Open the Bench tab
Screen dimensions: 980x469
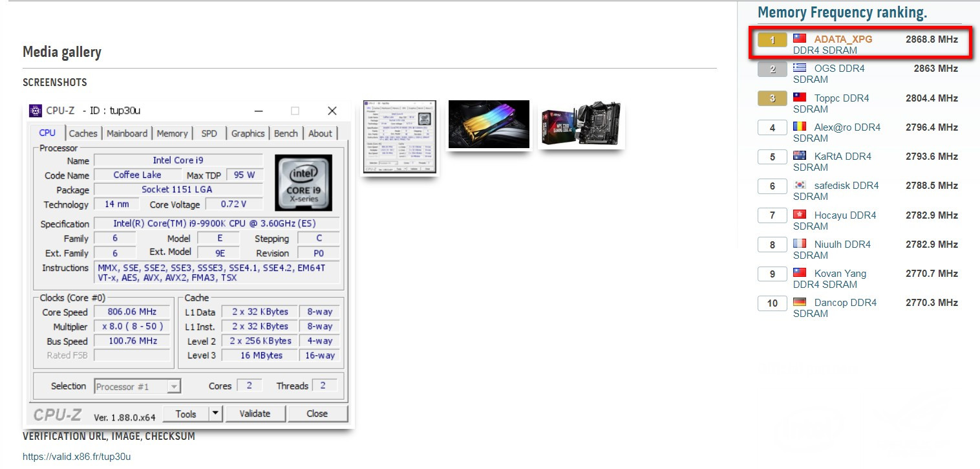click(x=286, y=133)
